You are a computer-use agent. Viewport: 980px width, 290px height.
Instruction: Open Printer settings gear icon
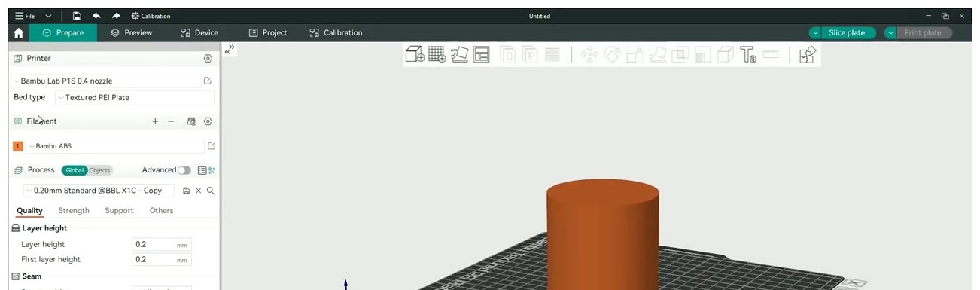click(x=208, y=58)
